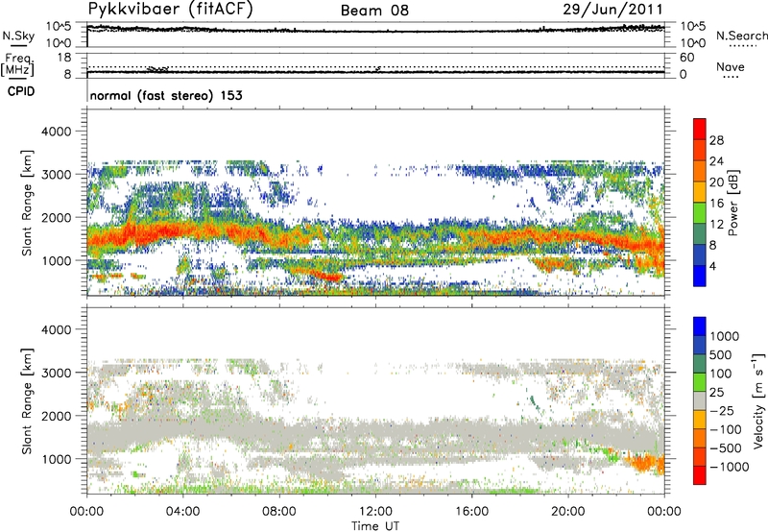Click the red top of power colorbar
This screenshot has width=768, height=532.
700,129
